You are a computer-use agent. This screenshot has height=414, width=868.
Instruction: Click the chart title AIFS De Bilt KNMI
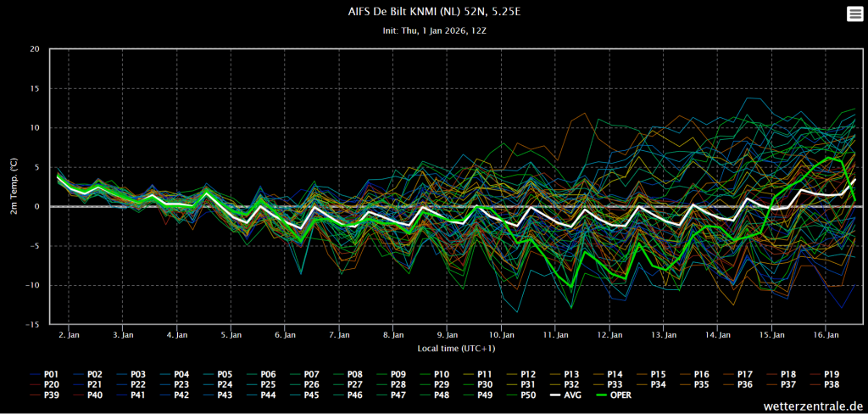[x=434, y=12]
